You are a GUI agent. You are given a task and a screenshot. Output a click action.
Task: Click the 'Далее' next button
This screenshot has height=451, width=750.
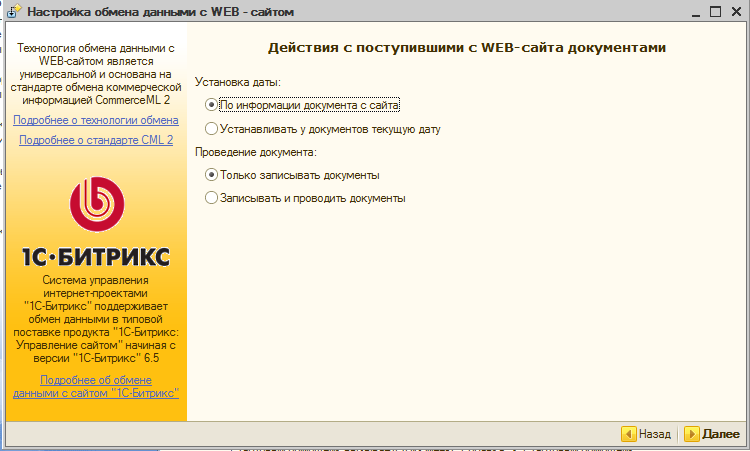pos(712,434)
